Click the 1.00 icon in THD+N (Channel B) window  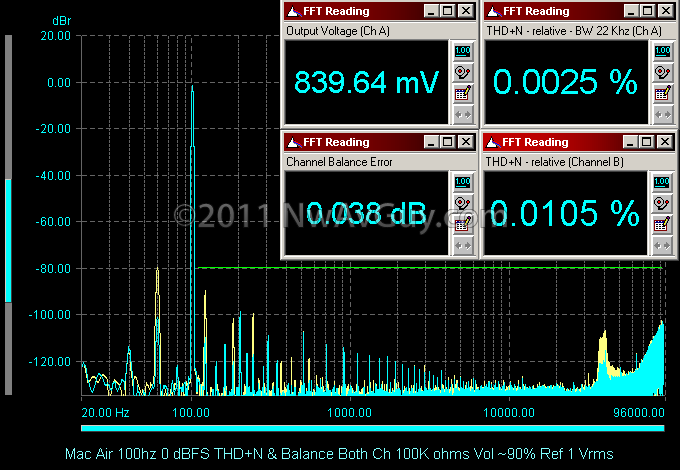pyautogui.click(x=661, y=183)
